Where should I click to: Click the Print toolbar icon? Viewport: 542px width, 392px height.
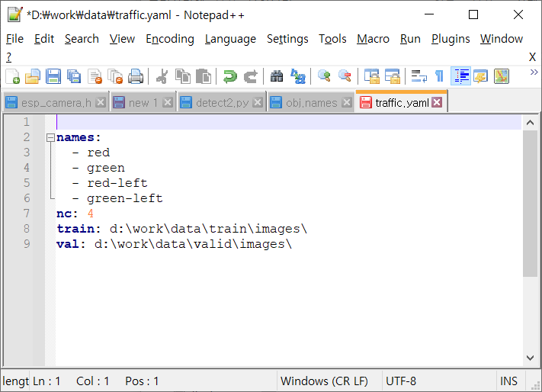tap(136, 76)
